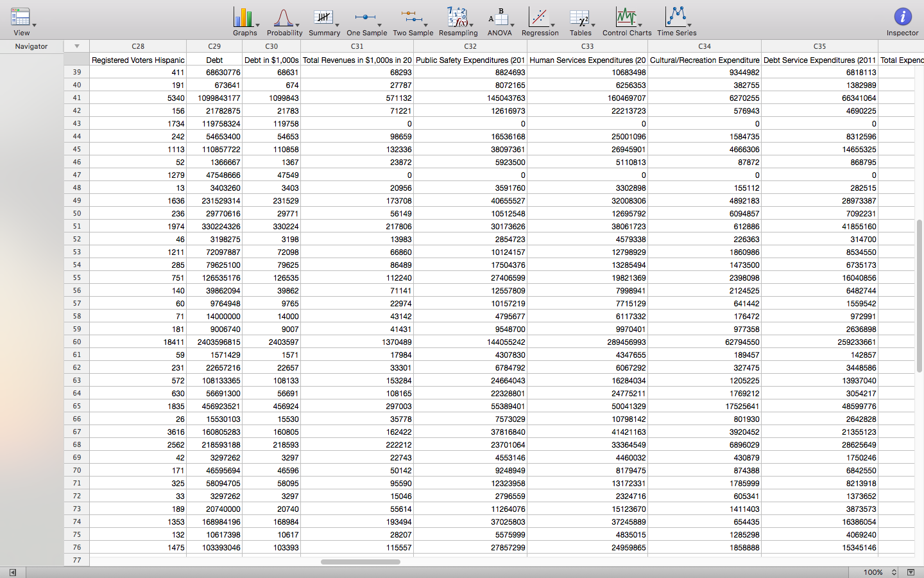Expand the One Sample dropdown arrow

[380, 26]
